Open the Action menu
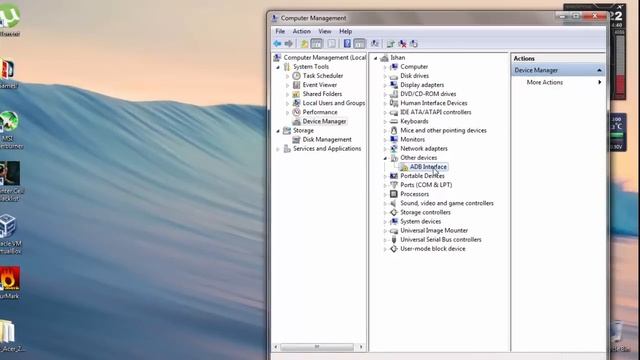Viewport: 640px width, 360px height. (301, 31)
